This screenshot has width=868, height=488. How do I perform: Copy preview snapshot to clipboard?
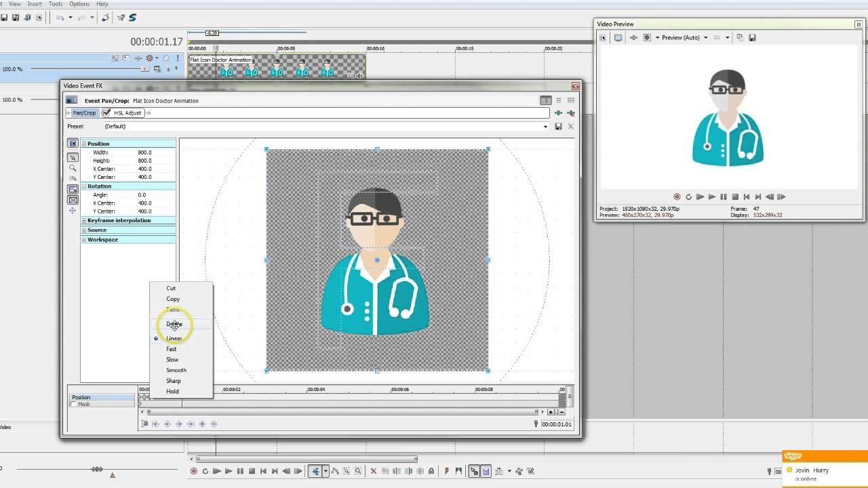pos(740,38)
